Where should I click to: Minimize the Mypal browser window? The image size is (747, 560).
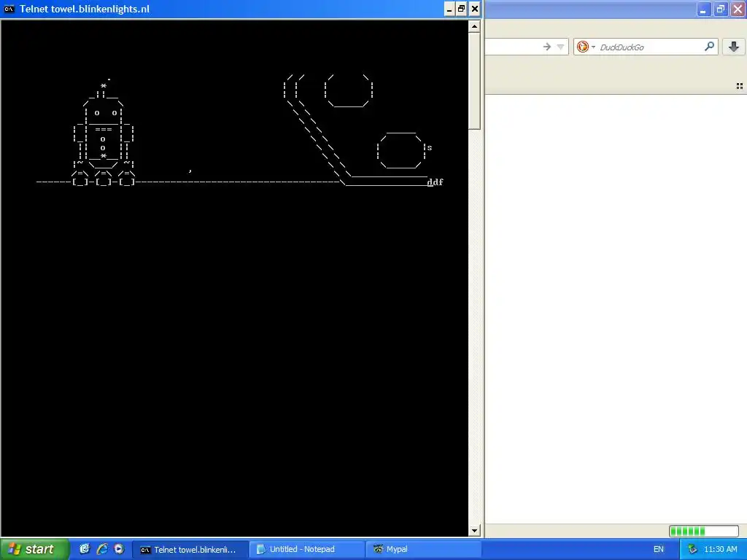(x=704, y=9)
